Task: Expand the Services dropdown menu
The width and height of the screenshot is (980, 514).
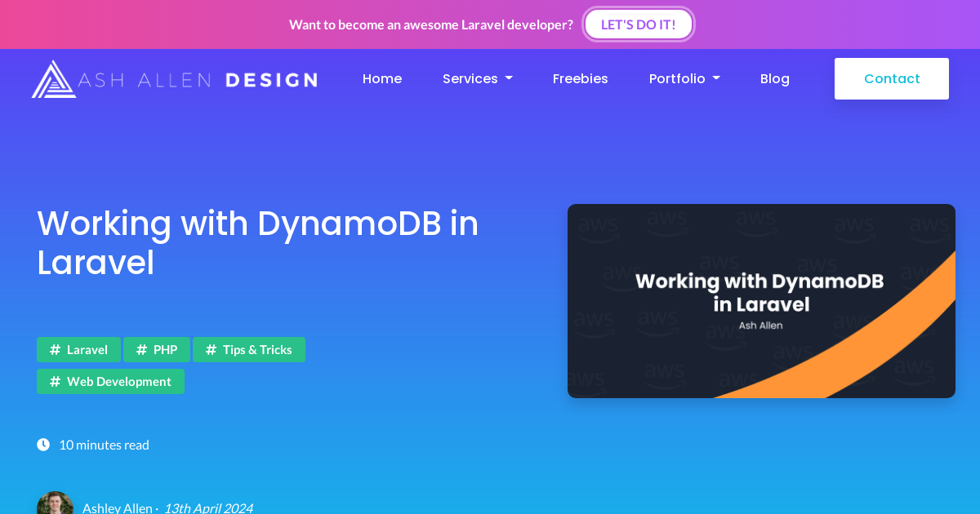Action: [x=477, y=79]
